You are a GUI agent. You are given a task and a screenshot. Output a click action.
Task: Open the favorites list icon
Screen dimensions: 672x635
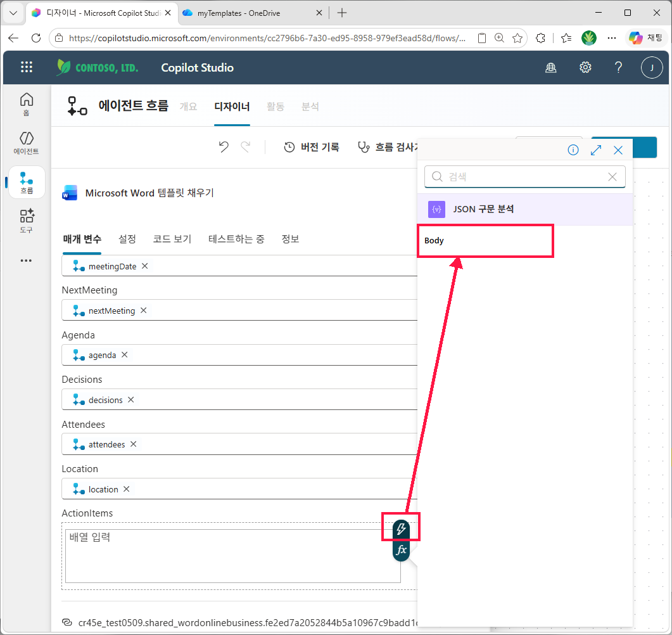(566, 38)
